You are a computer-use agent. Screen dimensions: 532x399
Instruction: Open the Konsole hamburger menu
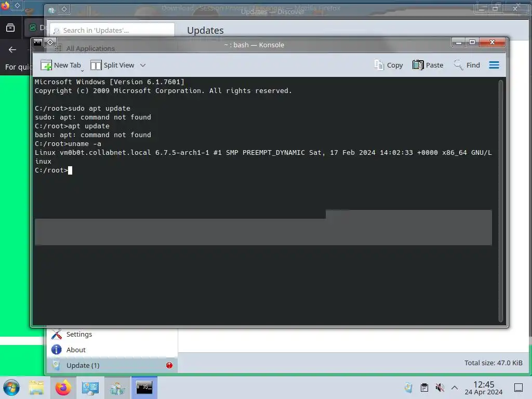[x=494, y=65]
